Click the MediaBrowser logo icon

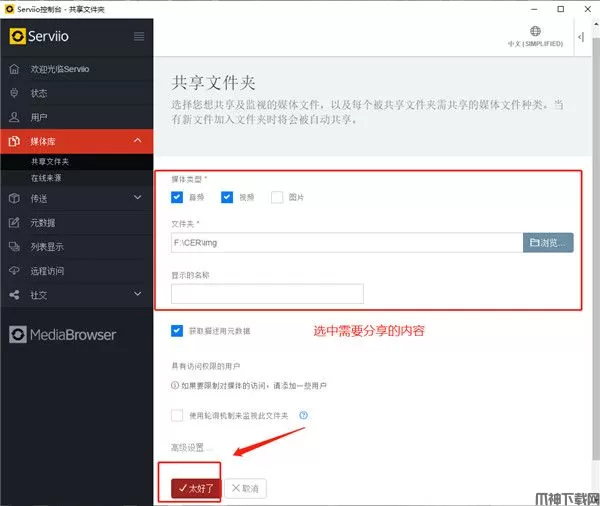(x=18, y=335)
